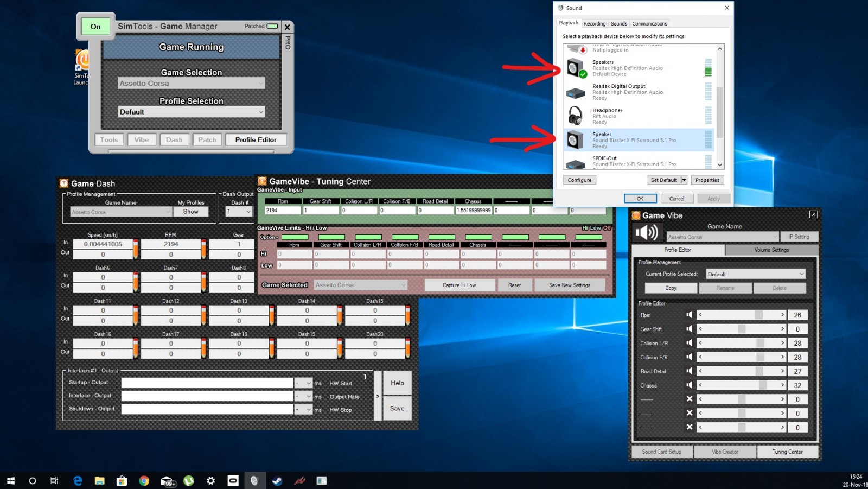Click the large Game Vibe speaker icon
This screenshot has width=868, height=489.
click(x=646, y=233)
